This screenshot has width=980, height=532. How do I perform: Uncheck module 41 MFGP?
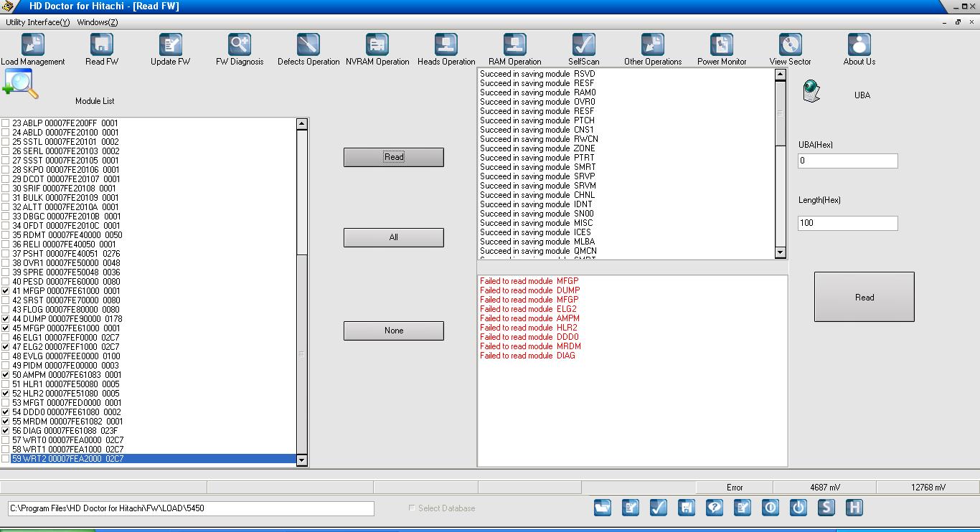pos(6,291)
